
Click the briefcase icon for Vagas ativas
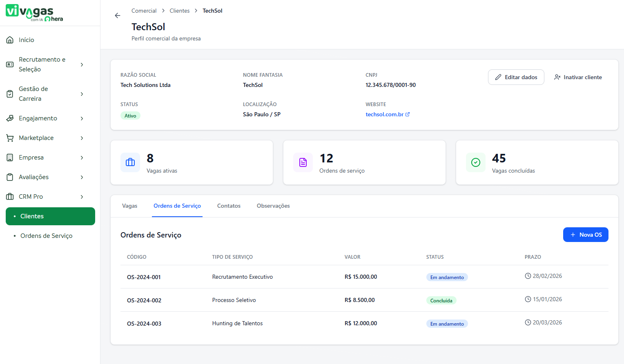130,162
